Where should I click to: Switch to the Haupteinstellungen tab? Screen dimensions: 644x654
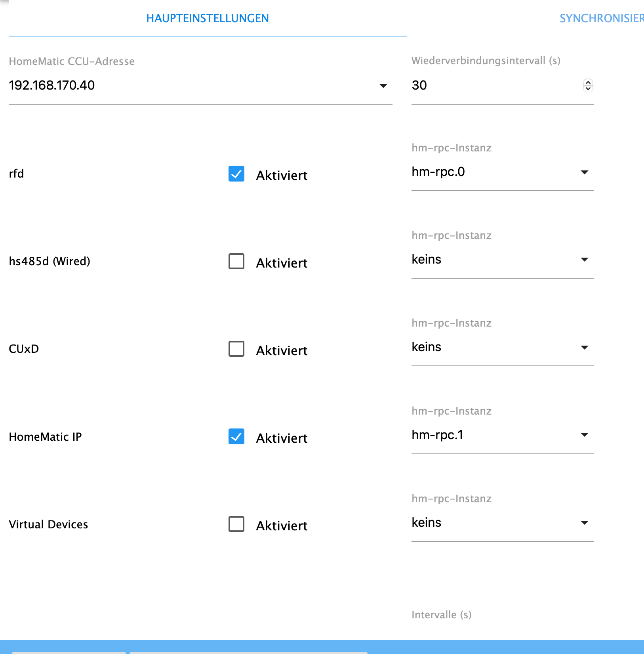207,18
